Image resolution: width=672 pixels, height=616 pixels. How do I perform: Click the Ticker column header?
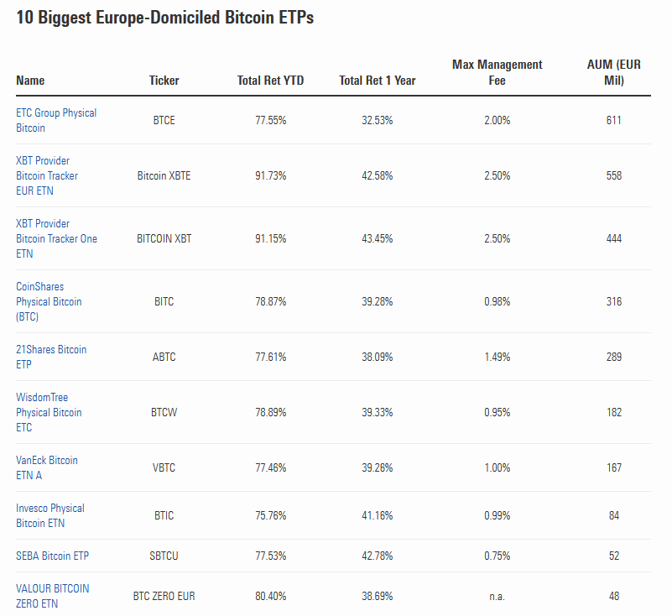point(164,81)
